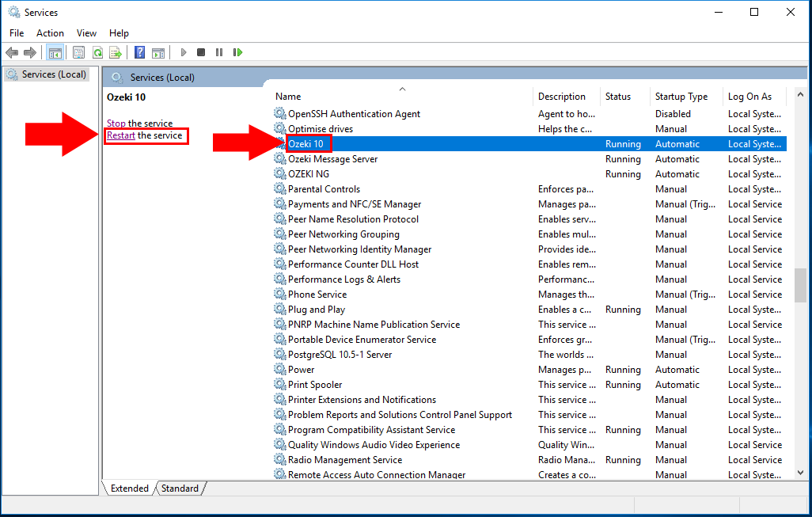Click the gear icon of Ozeki Message Server

point(280,158)
